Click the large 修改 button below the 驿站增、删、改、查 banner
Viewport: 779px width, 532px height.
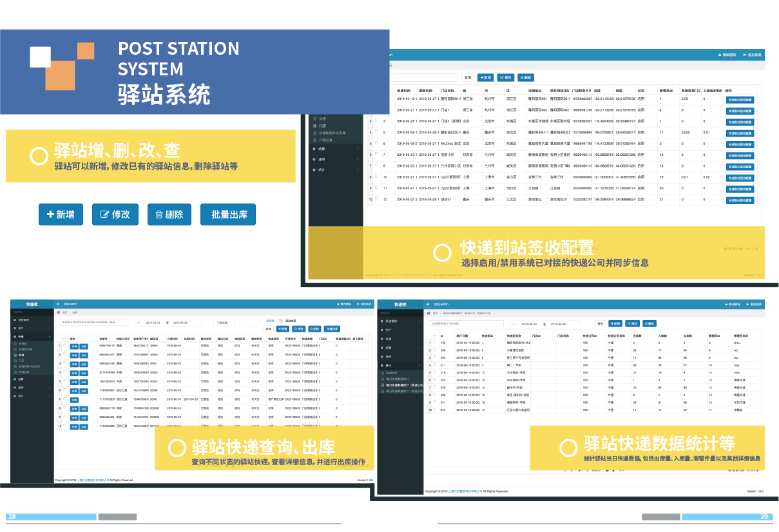click(x=115, y=214)
